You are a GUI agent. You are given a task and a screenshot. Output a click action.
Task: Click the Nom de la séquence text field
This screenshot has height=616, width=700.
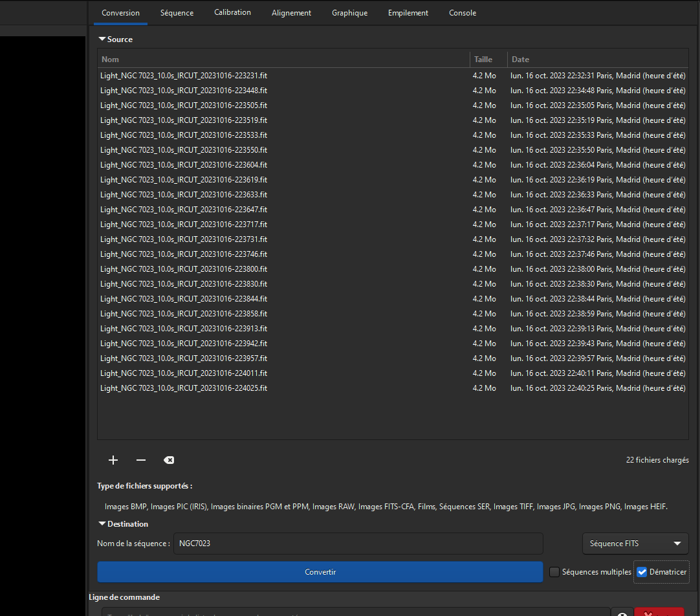click(x=358, y=544)
